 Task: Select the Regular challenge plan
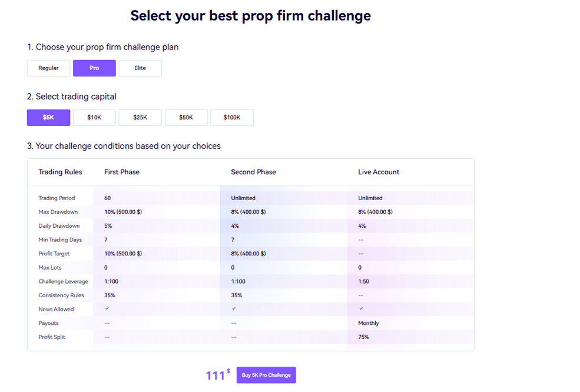tap(48, 68)
